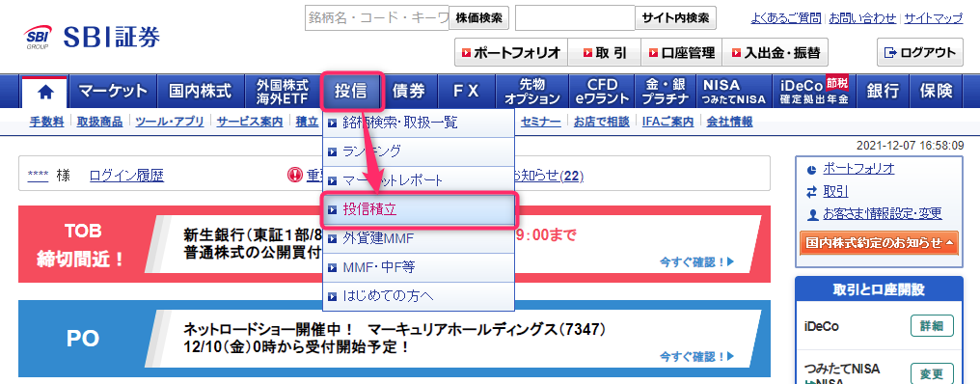Viewport: 980px width, 384px height.
Task: Click the 株価検索 button
Action: point(478,18)
